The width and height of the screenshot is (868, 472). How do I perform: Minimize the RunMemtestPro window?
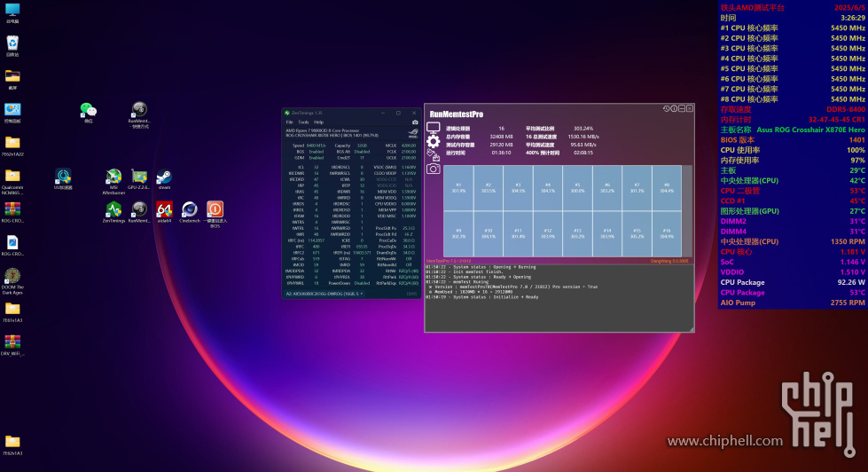point(682,108)
